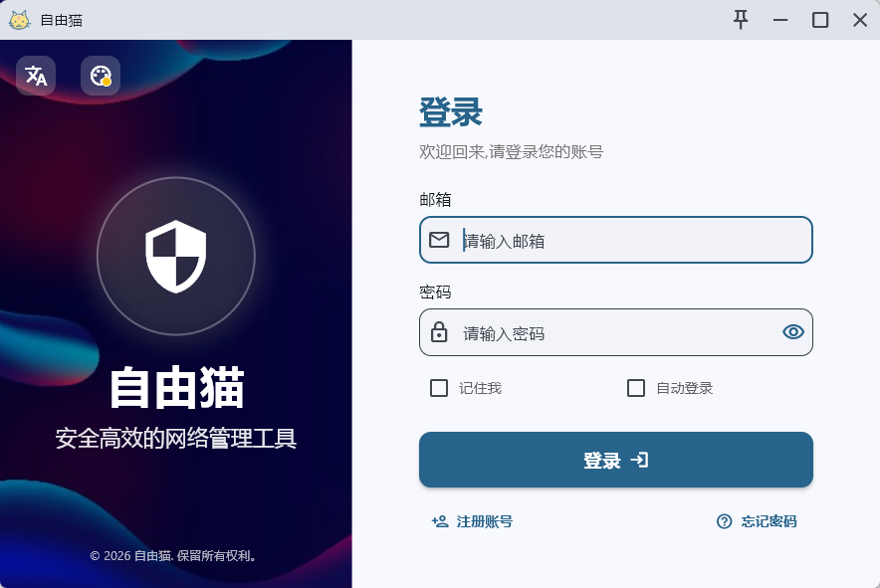Pin the window on top
The width and height of the screenshot is (880, 588).
pos(741,20)
